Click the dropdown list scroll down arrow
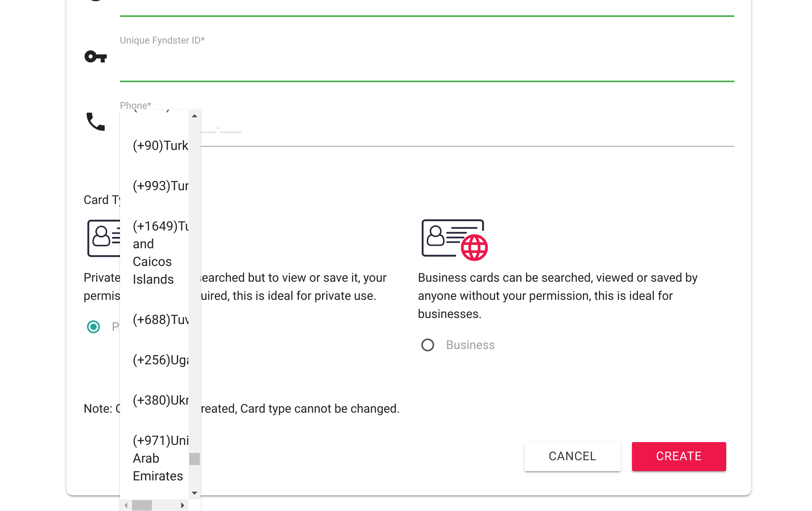Image resolution: width=812 pixels, height=511 pixels. (x=195, y=493)
